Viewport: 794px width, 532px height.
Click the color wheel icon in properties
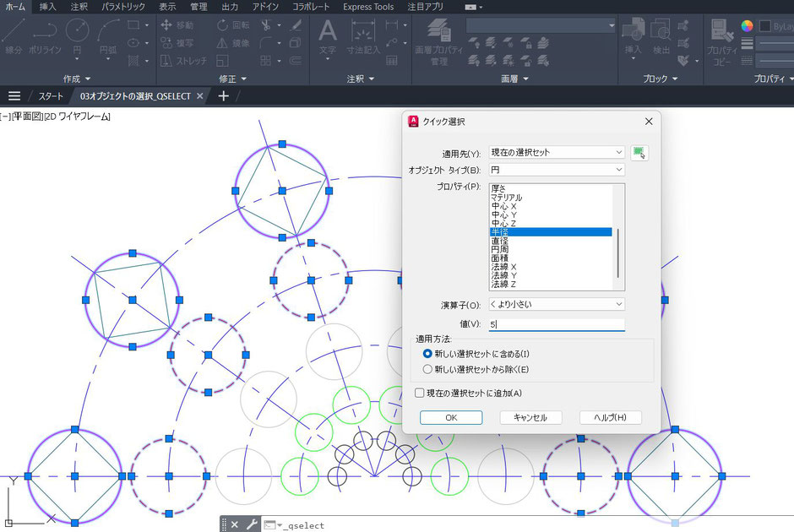pyautogui.click(x=747, y=26)
